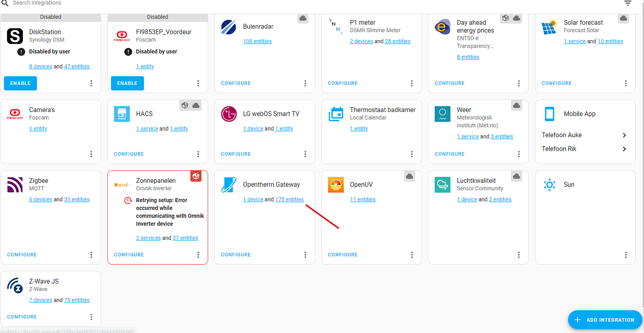Open P1 meter card overflow menu

point(412,83)
